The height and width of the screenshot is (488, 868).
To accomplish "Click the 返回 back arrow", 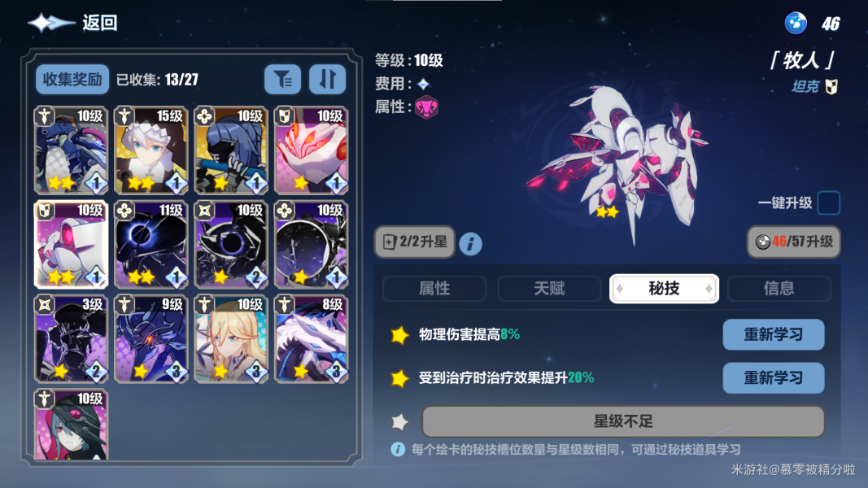I will (51, 23).
